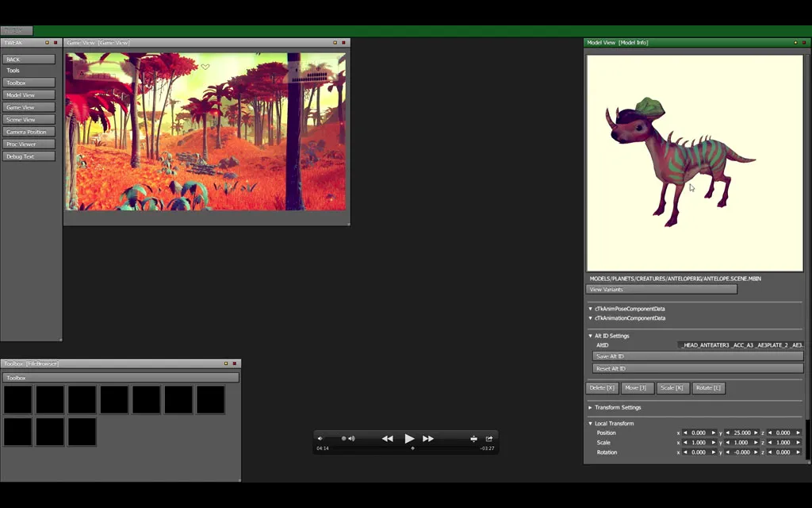Click the player volume slider knob
This screenshot has height=508, width=812.
tap(343, 438)
